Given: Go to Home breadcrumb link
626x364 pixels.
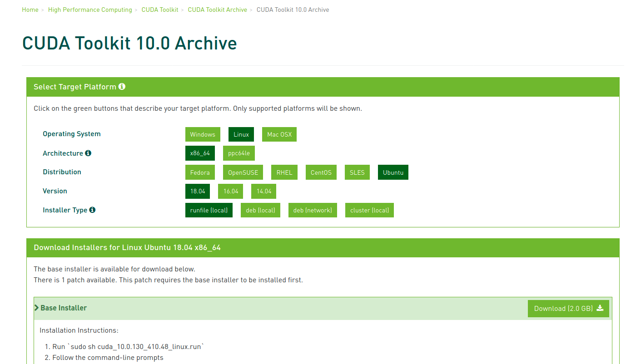Looking at the screenshot, I should pos(30,10).
